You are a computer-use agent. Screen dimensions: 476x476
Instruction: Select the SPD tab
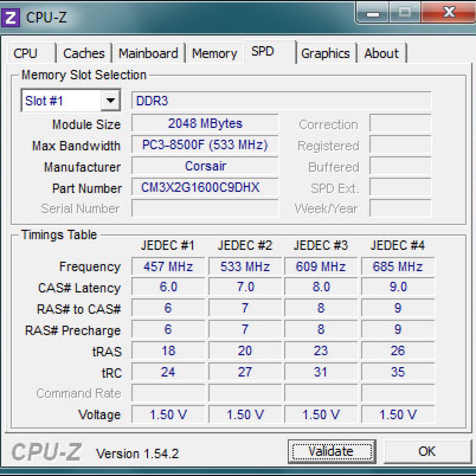[263, 52]
